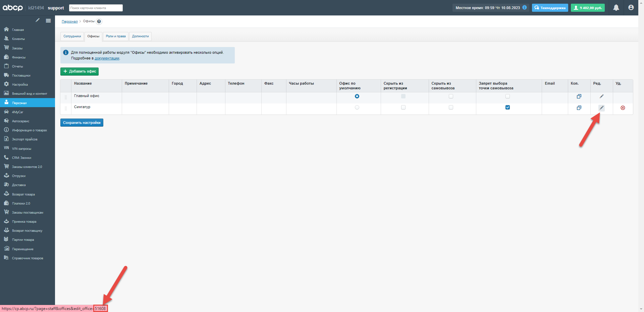
Task: Toggle hide from pickup for Главный офис
Action: (451, 96)
